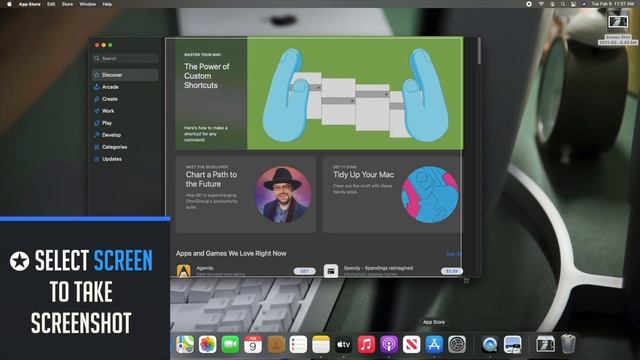This screenshot has width=640, height=360.
Task: Open FaceTime from the Dock
Action: (x=230, y=344)
